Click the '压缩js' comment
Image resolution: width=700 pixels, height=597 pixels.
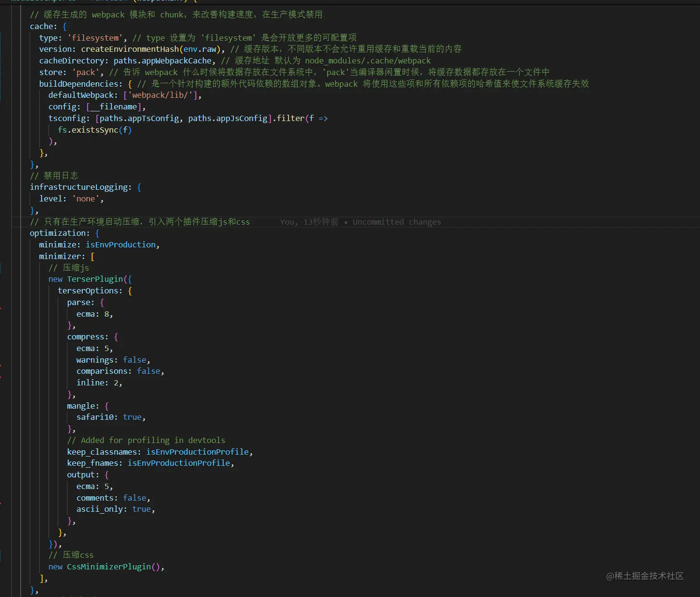(x=69, y=268)
